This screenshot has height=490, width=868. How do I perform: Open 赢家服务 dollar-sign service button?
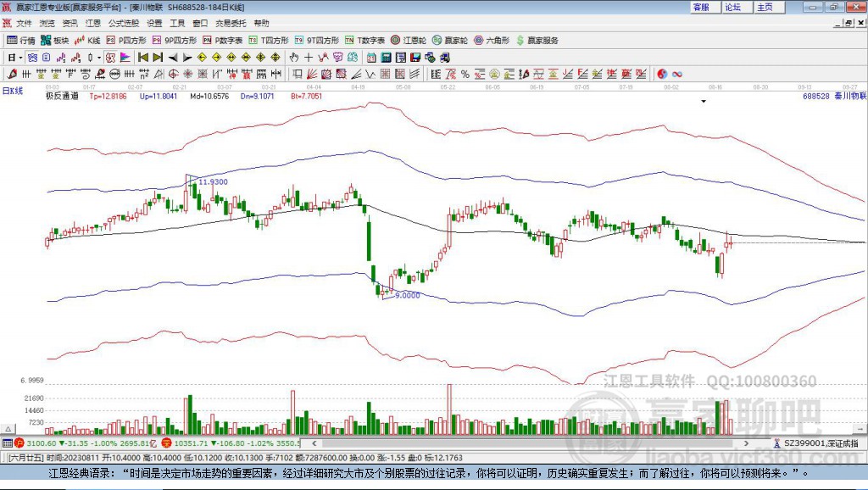tap(537, 41)
